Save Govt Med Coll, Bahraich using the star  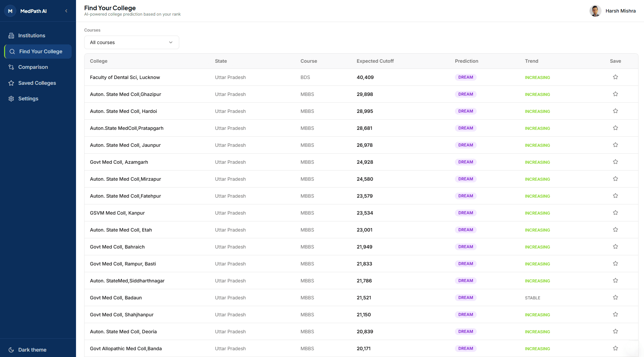pos(615,247)
